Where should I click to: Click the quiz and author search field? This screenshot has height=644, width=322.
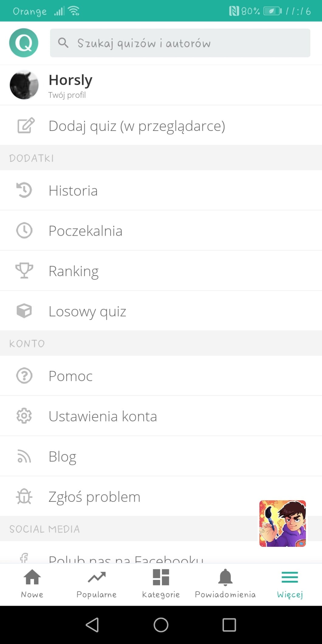click(x=180, y=43)
